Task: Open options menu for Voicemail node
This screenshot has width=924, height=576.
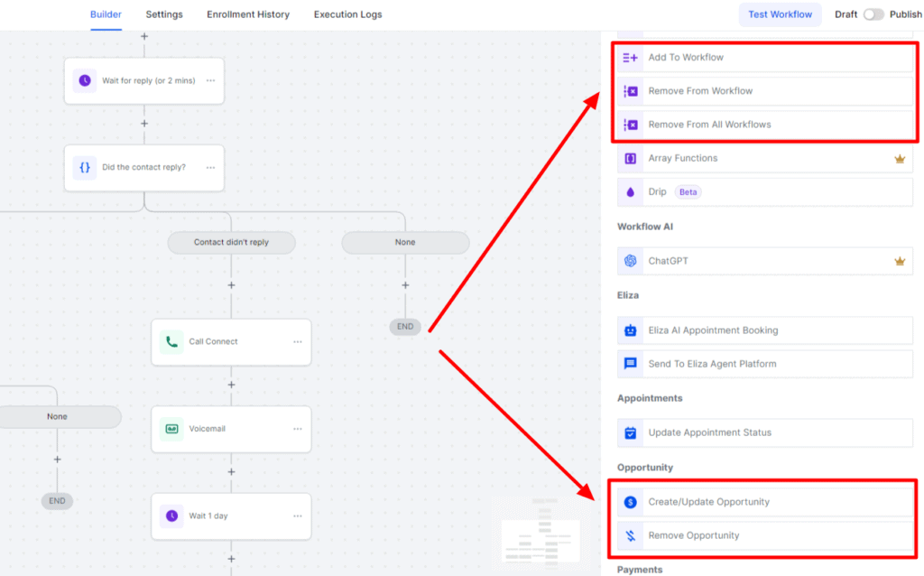Action: click(298, 429)
